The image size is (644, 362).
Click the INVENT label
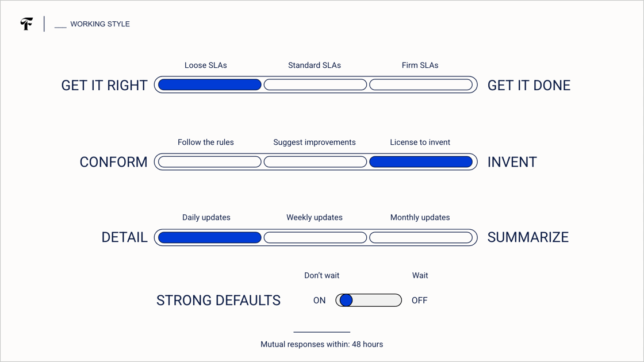512,162
